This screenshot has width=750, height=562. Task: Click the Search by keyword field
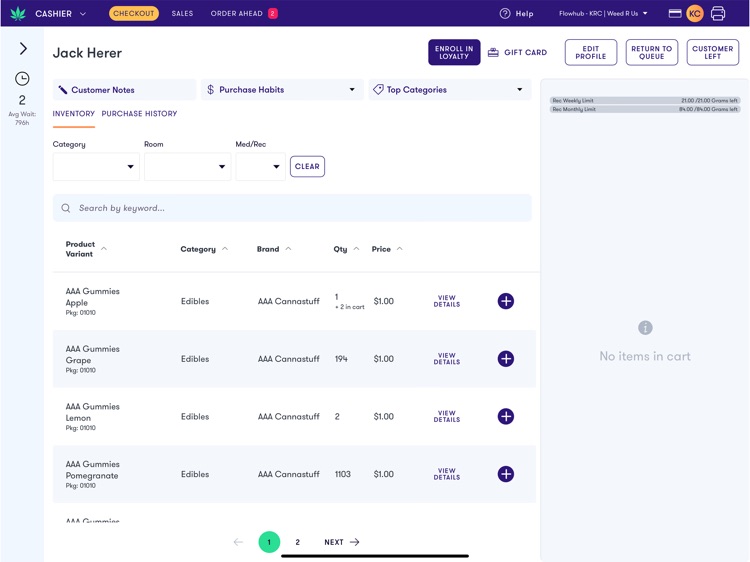[292, 208]
